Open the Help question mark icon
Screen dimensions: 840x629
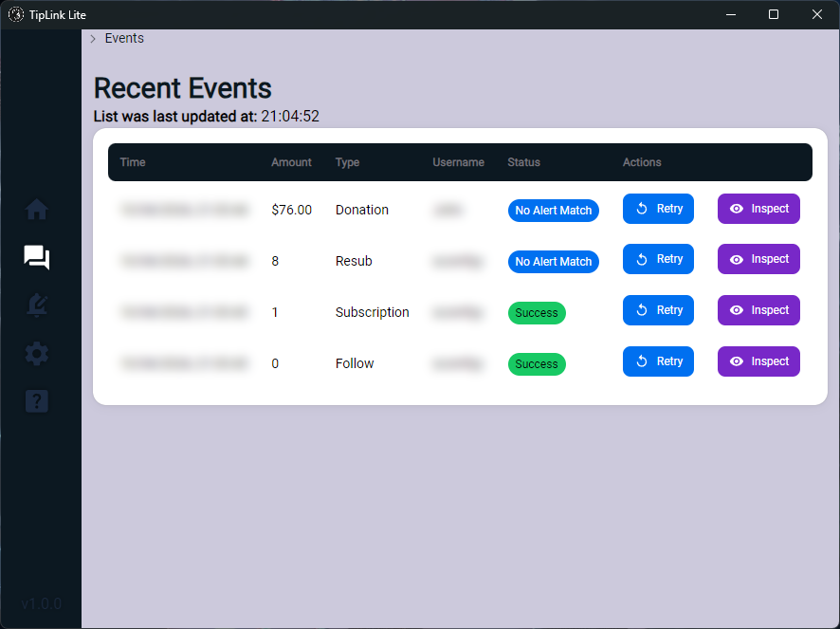coord(36,401)
